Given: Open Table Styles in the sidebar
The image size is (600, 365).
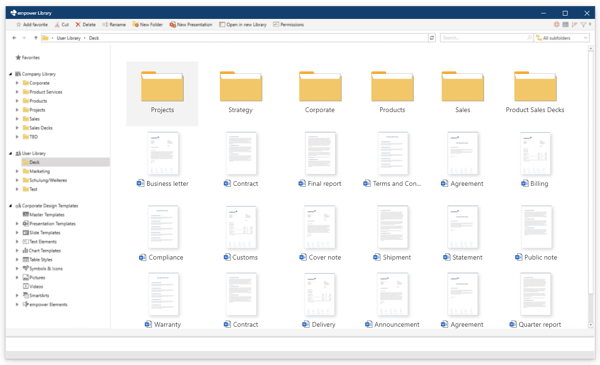Looking at the screenshot, I should click(38, 259).
